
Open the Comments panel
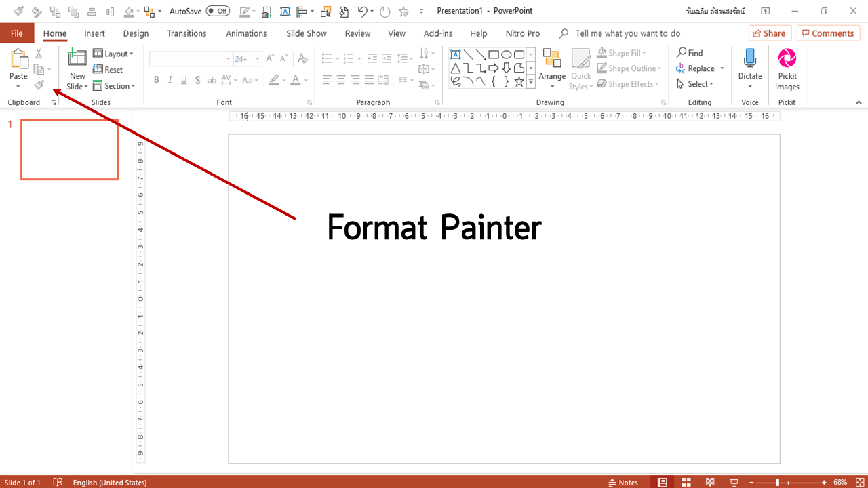(828, 33)
